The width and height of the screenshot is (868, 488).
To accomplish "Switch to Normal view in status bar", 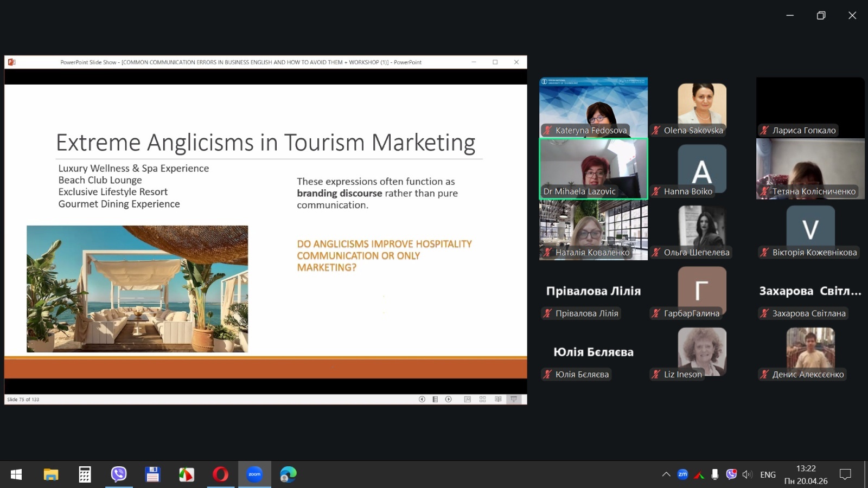I will tap(467, 399).
